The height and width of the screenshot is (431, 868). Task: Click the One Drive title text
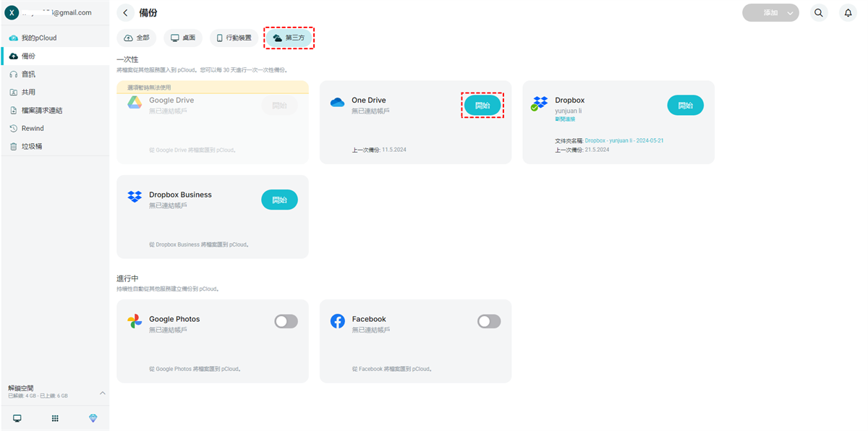coord(369,101)
